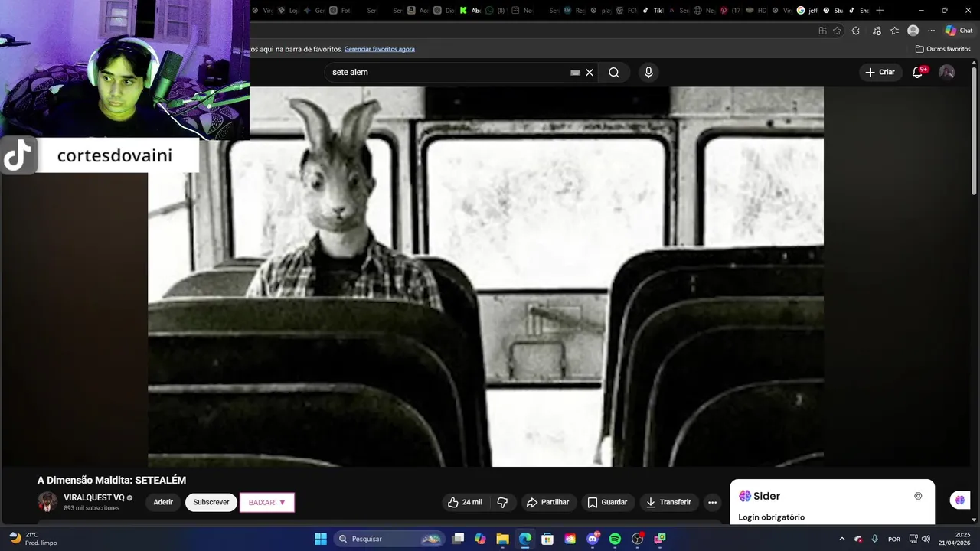Open the weather widget showing 21°C
Screen dimensions: 980x551
(x=34, y=539)
